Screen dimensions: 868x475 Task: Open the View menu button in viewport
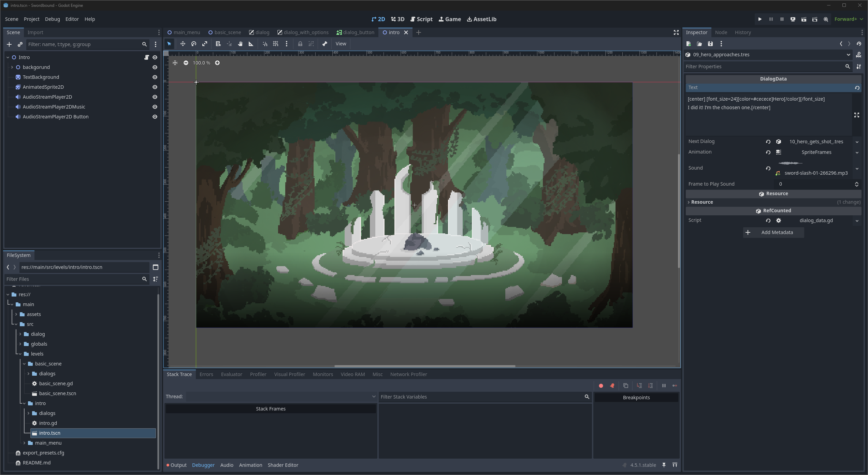pos(341,44)
